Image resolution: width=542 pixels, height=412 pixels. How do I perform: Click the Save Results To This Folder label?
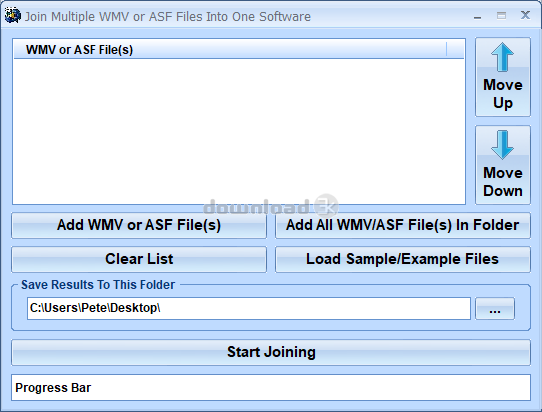(98, 285)
